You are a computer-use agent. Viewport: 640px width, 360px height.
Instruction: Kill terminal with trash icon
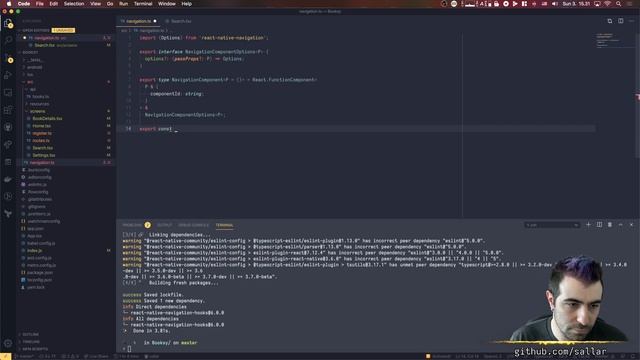610,225
